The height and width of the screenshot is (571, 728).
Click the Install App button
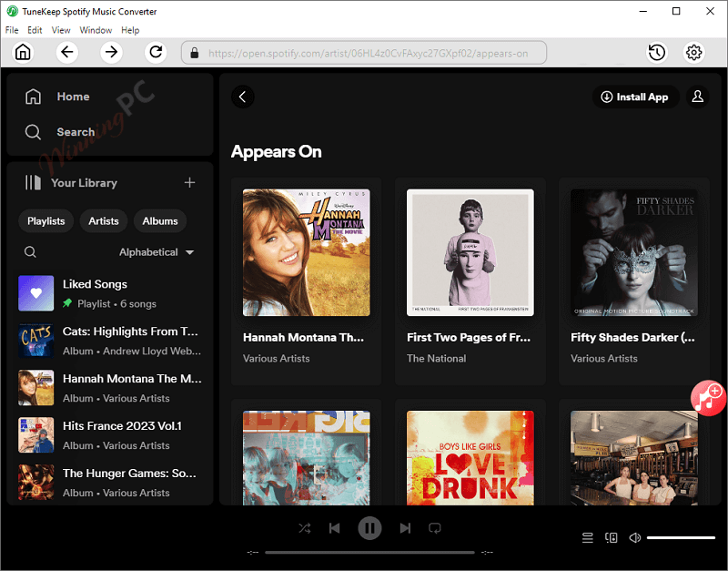pyautogui.click(x=634, y=97)
